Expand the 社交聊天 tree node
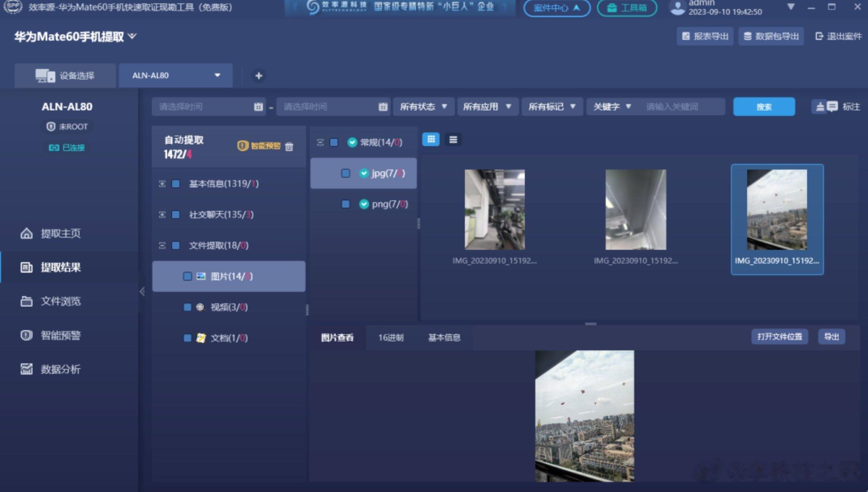This screenshot has width=868, height=492. click(x=162, y=215)
